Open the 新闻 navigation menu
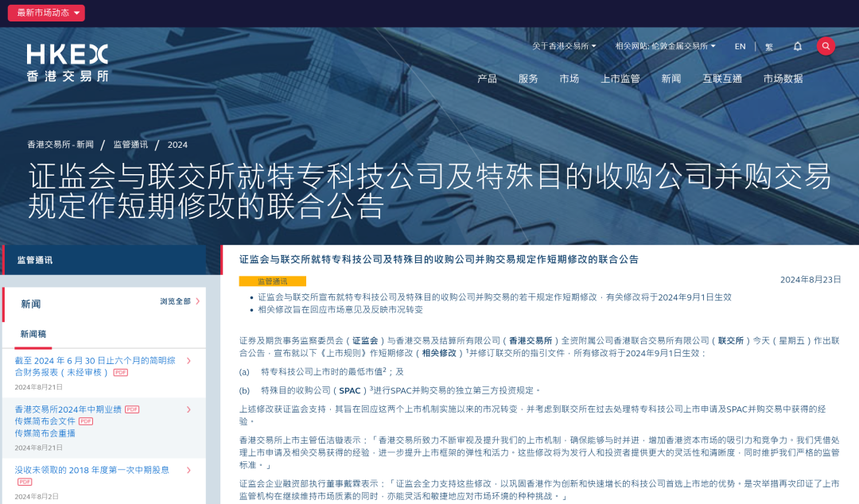The image size is (859, 504). coord(671,79)
